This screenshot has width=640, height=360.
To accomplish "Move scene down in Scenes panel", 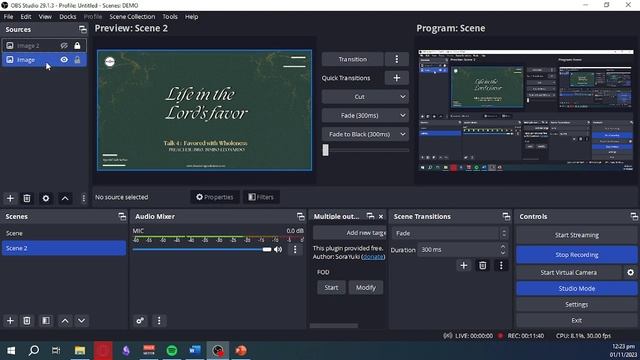I will click(82, 321).
